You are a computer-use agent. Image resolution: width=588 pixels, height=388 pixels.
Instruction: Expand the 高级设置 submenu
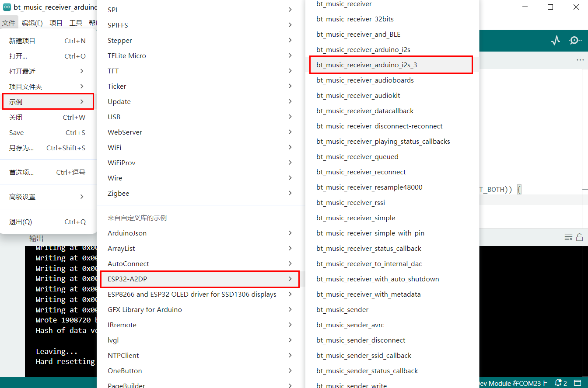[48, 197]
